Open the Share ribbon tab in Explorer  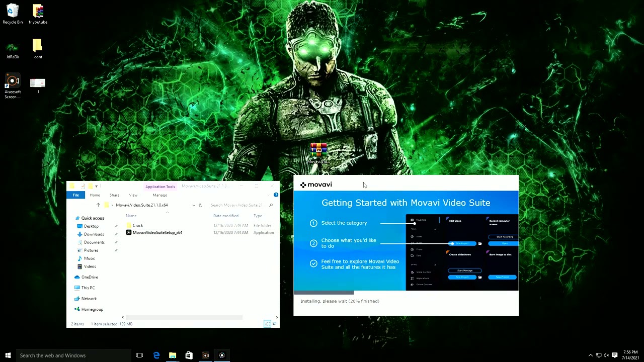coord(114,195)
